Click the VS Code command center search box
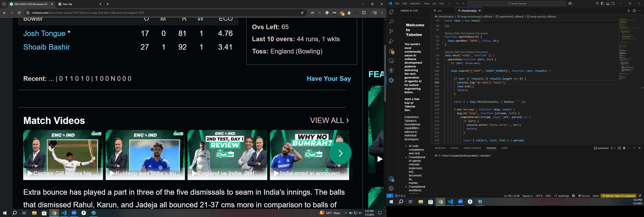Screen dimensions: 644x217 tap(516, 3)
